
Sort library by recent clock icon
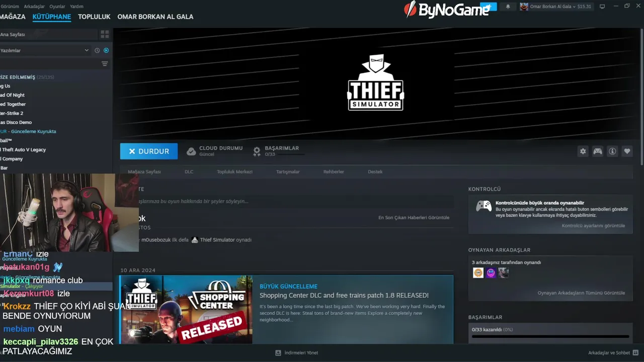pos(97,50)
